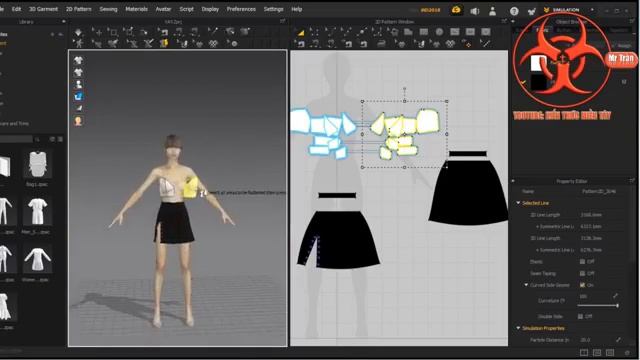Click the add plus icon in Library panel

click(52, 35)
